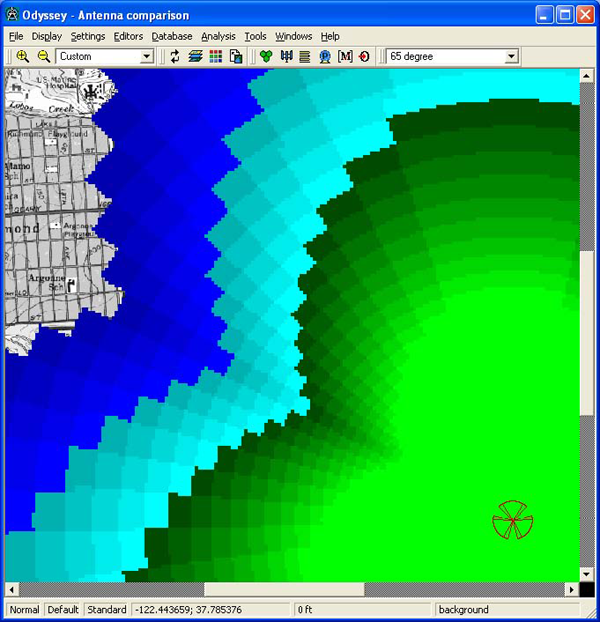This screenshot has height=622, width=600.
Task: Click the vertical scrollbar down arrow
Action: click(587, 574)
